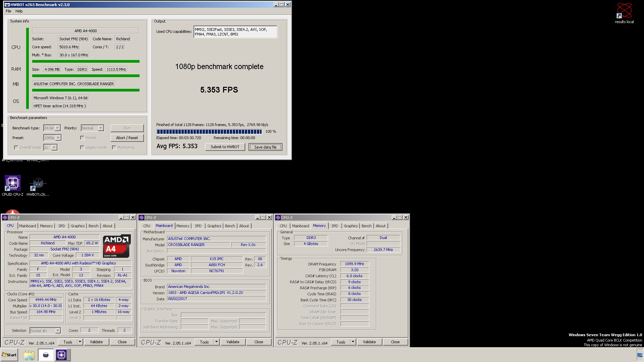This screenshot has width=644, height=362.
Task: Click the benchmark progress bar
Action: pos(209,131)
